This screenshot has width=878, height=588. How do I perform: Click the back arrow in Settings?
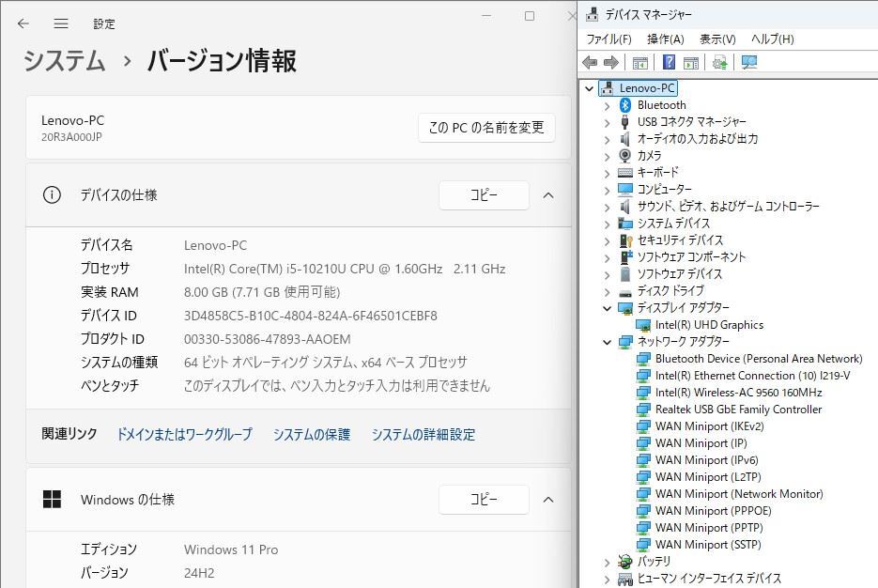[21, 23]
